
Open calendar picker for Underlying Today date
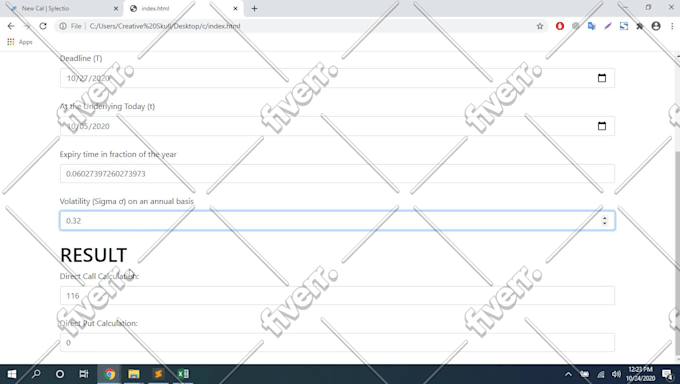[602, 126]
